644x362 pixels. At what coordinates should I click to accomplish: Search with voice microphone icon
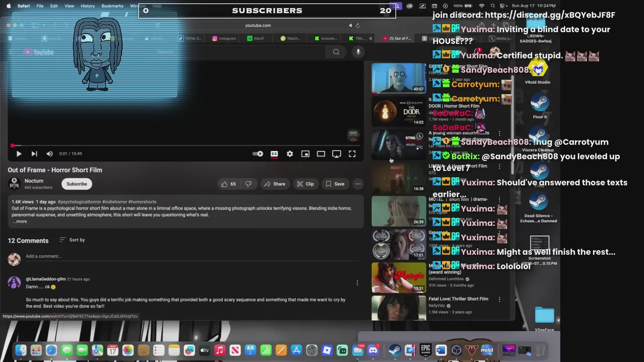click(x=358, y=52)
